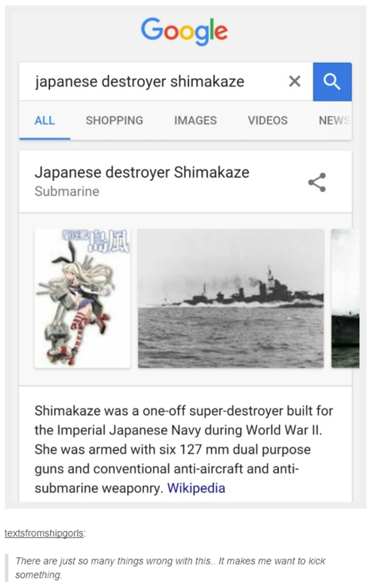Screen dimensions: 372x588
Task: Select the All results tab
Action: pos(45,120)
